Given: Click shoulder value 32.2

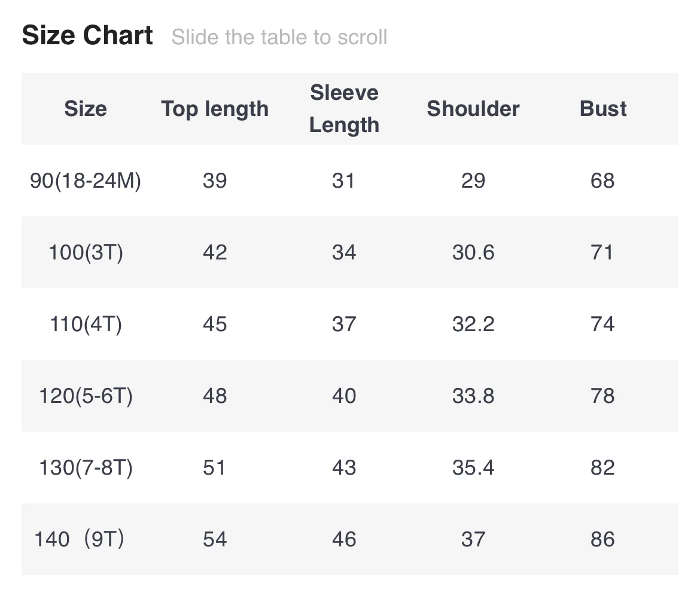Looking at the screenshot, I should coord(473,324).
